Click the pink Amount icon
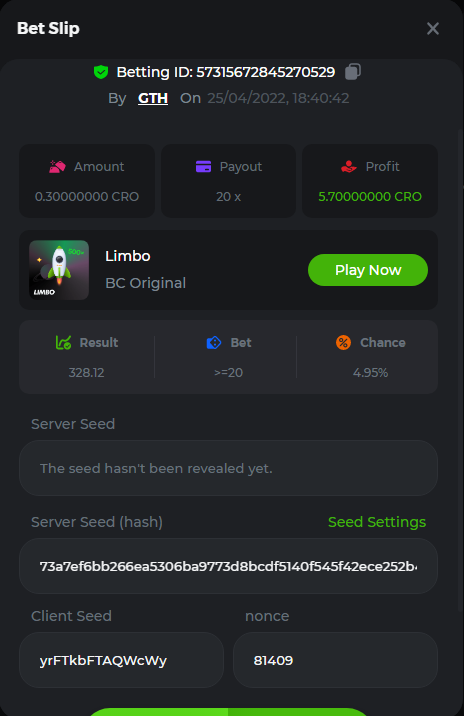The width and height of the screenshot is (464, 716). click(x=58, y=167)
